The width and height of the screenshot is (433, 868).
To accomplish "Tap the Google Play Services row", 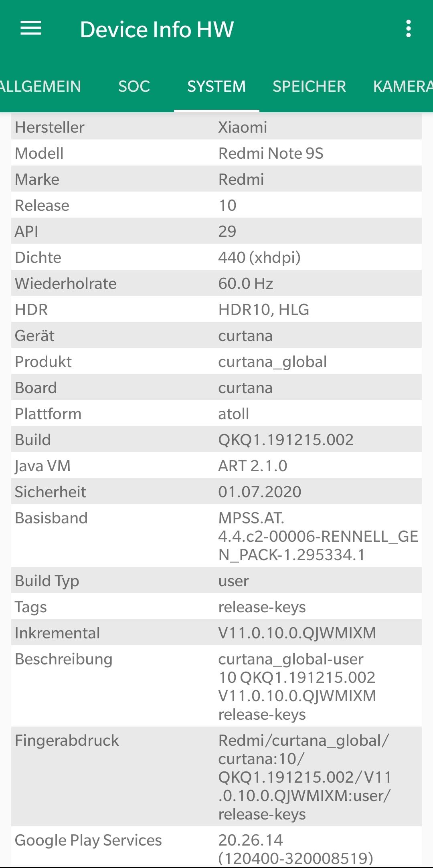I will pyautogui.click(x=216, y=847).
